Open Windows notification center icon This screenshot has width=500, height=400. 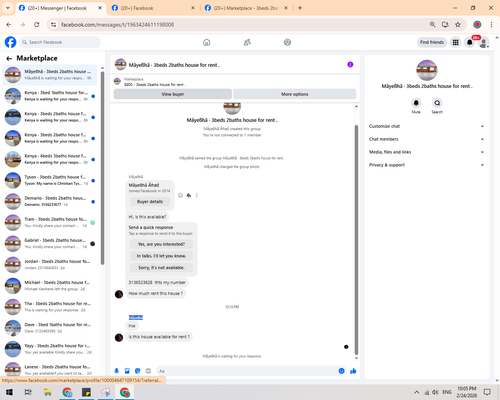click(487, 392)
